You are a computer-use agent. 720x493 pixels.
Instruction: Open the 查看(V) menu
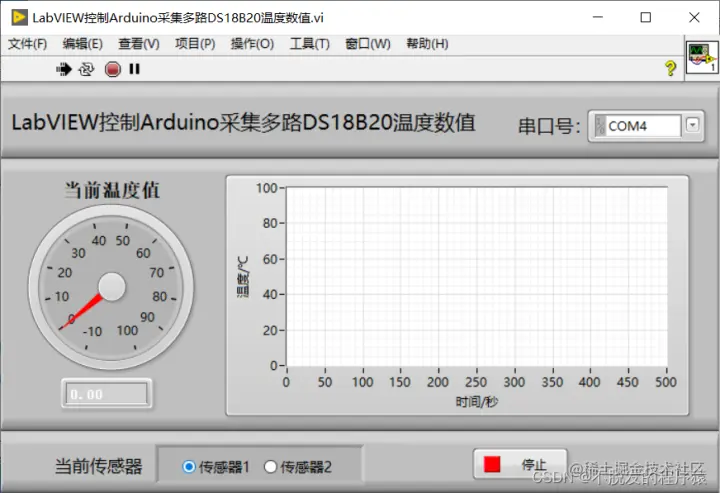point(139,44)
